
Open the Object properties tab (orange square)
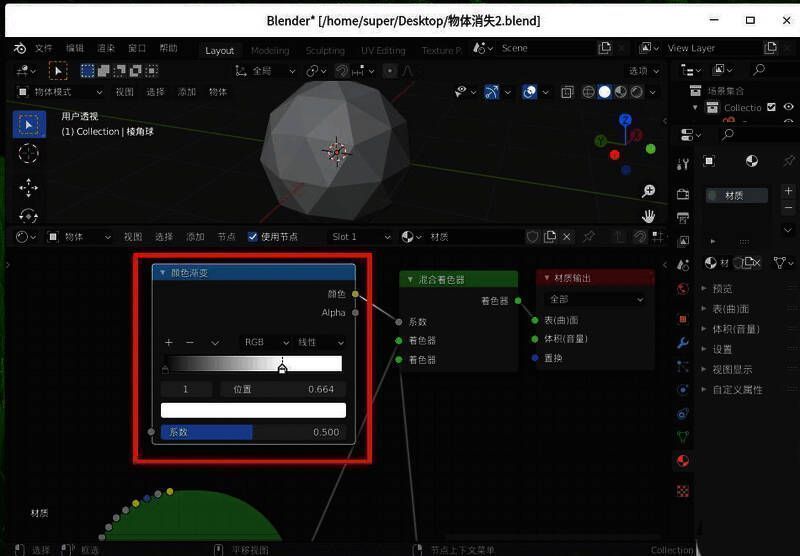pyautogui.click(x=683, y=319)
